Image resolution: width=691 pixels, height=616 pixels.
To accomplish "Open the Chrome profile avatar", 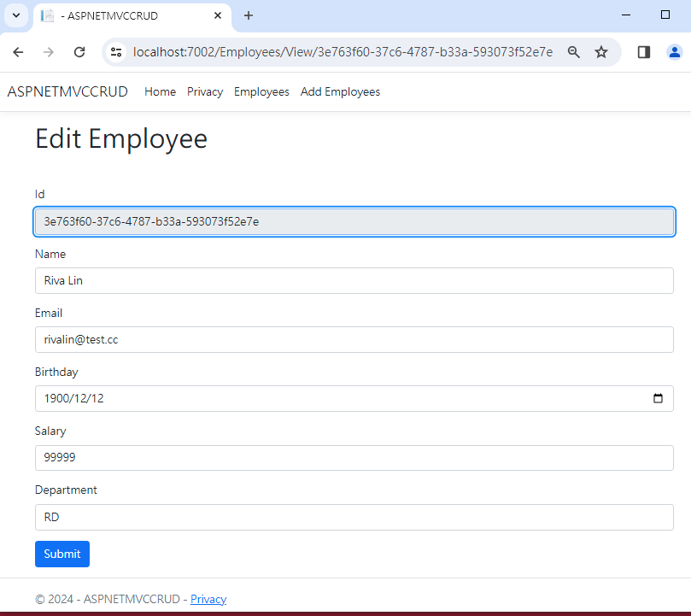I will pos(674,52).
